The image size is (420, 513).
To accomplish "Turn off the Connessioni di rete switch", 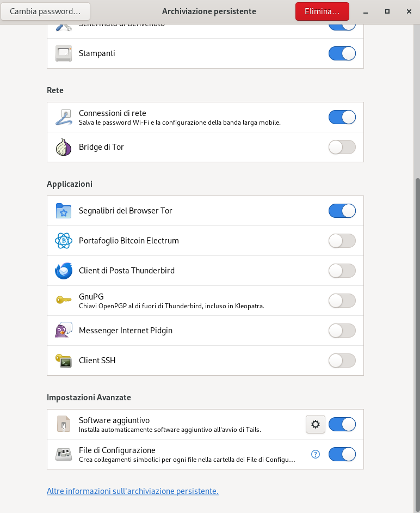I will tap(342, 117).
